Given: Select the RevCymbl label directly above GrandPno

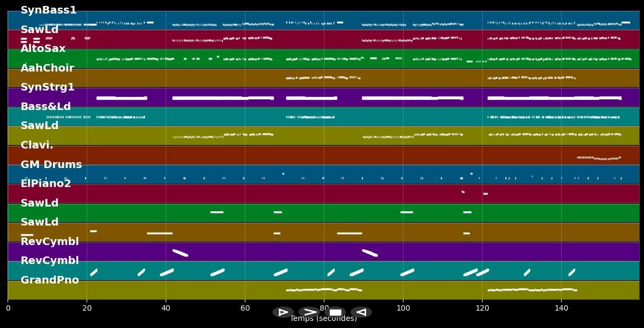Looking at the screenshot, I should (50, 261).
